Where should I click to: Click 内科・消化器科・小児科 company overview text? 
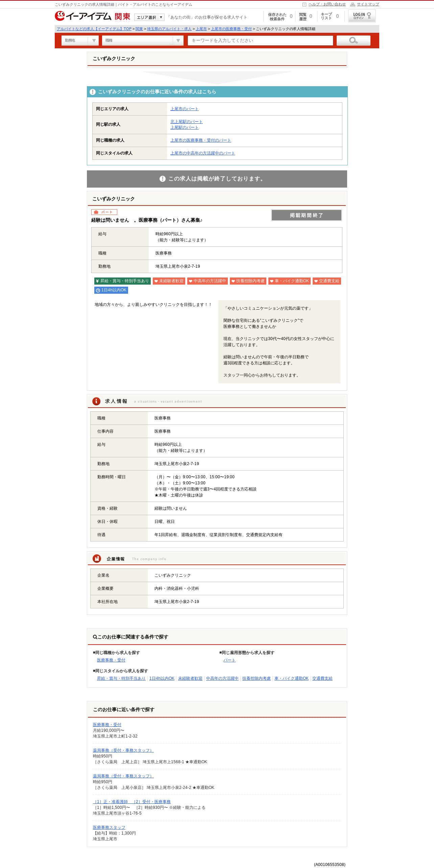click(x=177, y=588)
